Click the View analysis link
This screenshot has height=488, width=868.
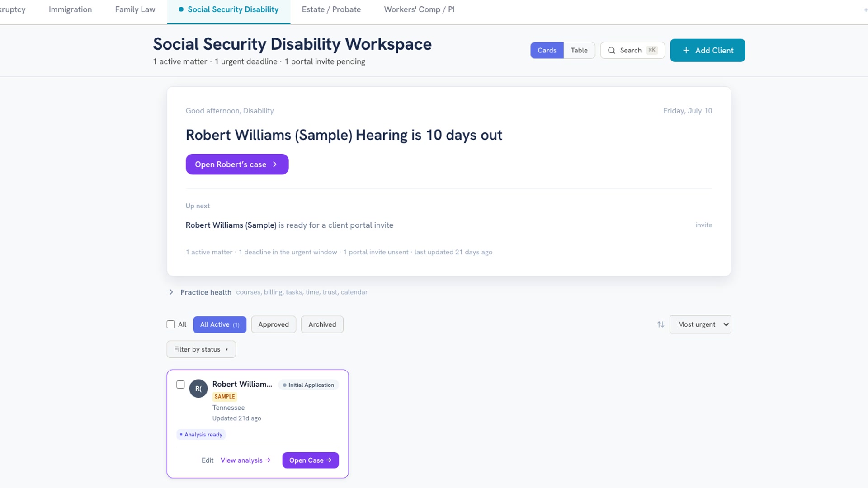pos(245,460)
